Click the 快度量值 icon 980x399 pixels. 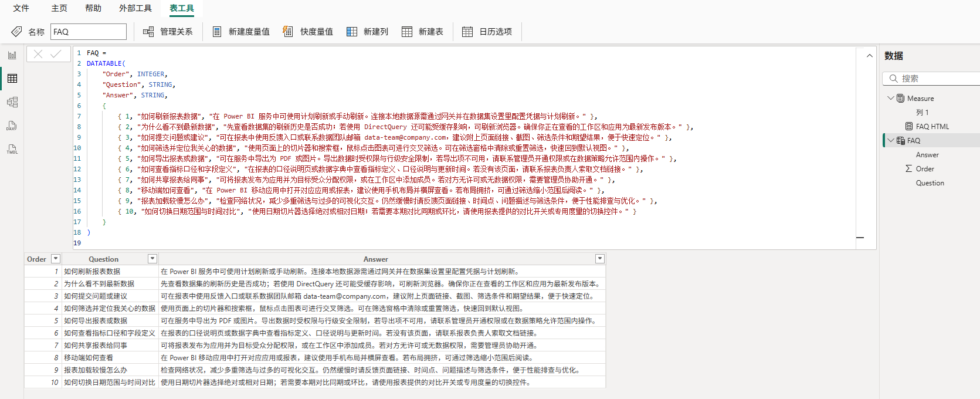288,32
